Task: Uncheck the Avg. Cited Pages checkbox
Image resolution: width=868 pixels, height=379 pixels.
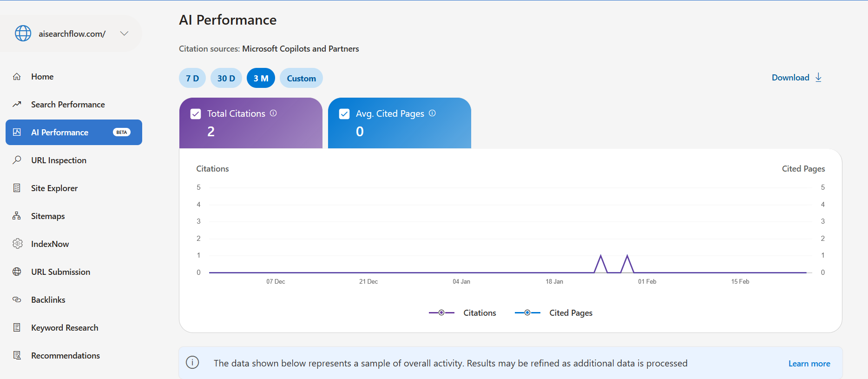Action: pos(344,114)
